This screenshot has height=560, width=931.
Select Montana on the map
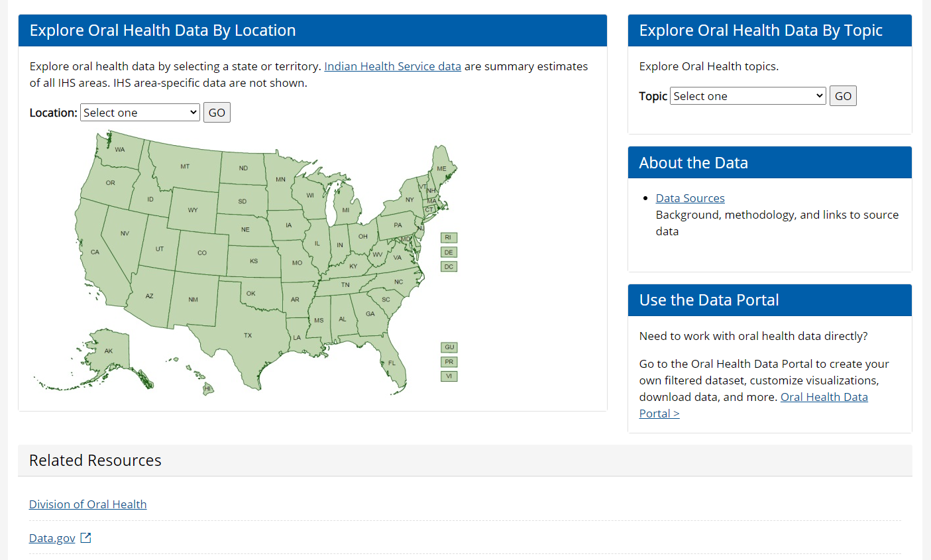(185, 166)
